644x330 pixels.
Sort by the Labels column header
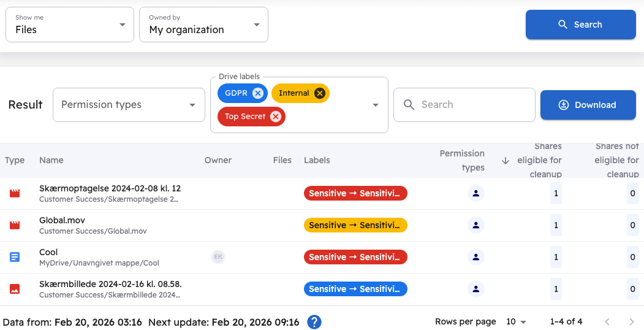pos(317,160)
